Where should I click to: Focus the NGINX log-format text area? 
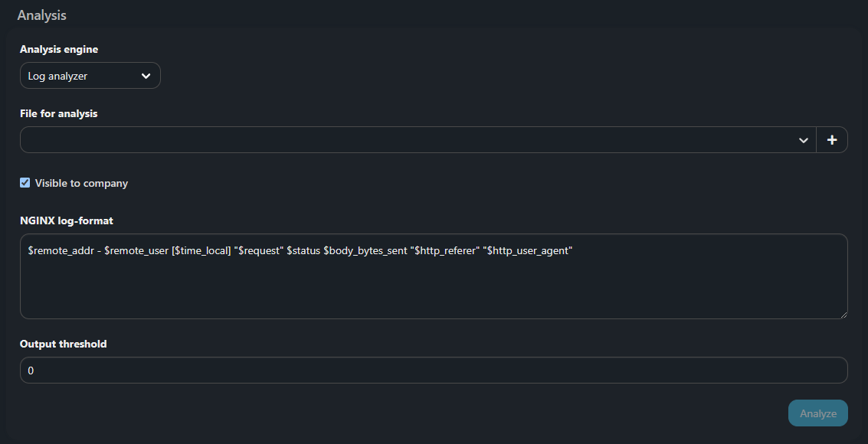coord(434,287)
